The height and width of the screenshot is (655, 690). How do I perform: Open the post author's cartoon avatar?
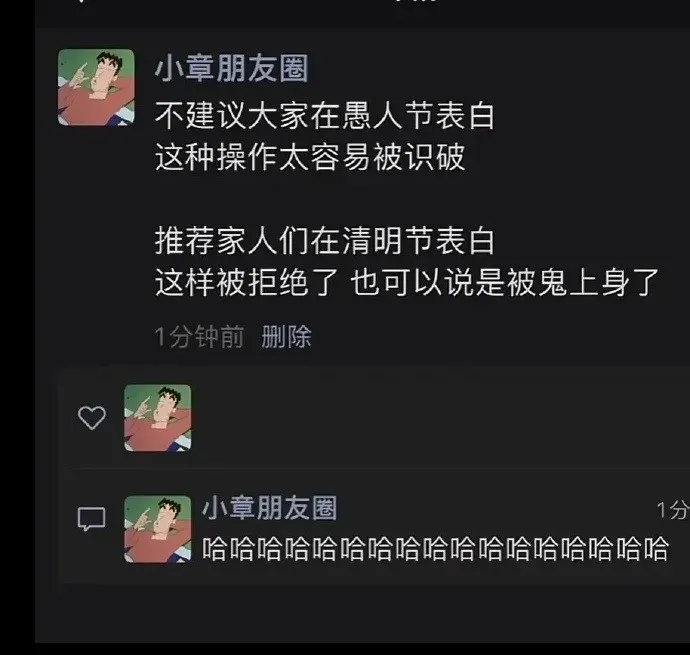(x=96, y=88)
